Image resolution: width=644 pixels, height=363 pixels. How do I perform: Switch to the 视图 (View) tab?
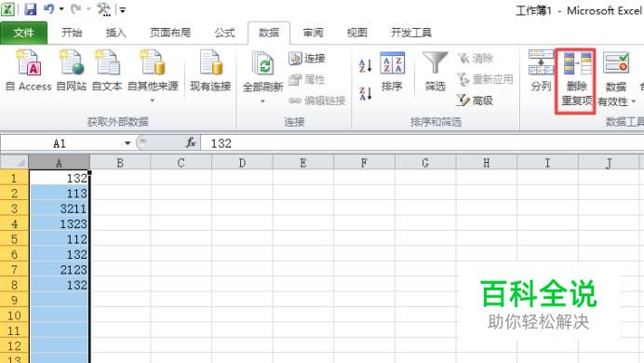(357, 33)
